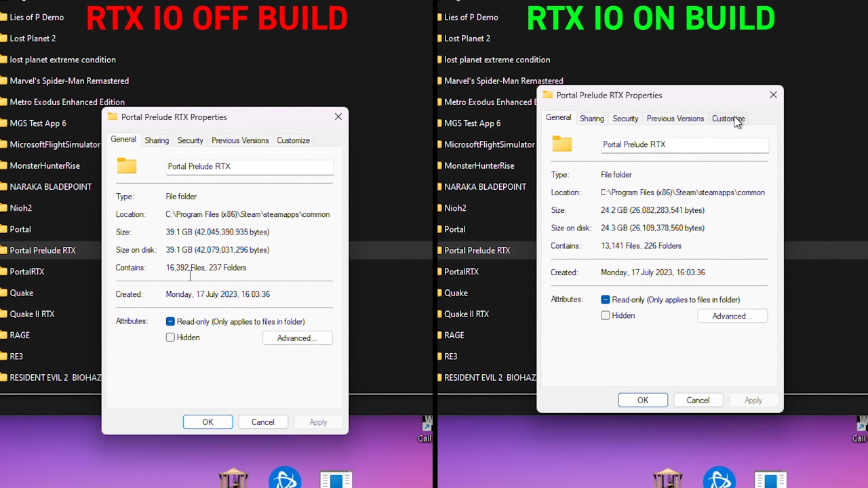This screenshot has height=488, width=868.
Task: Select NARAKA BLADEPOINT in left folder list
Action: [x=51, y=186]
